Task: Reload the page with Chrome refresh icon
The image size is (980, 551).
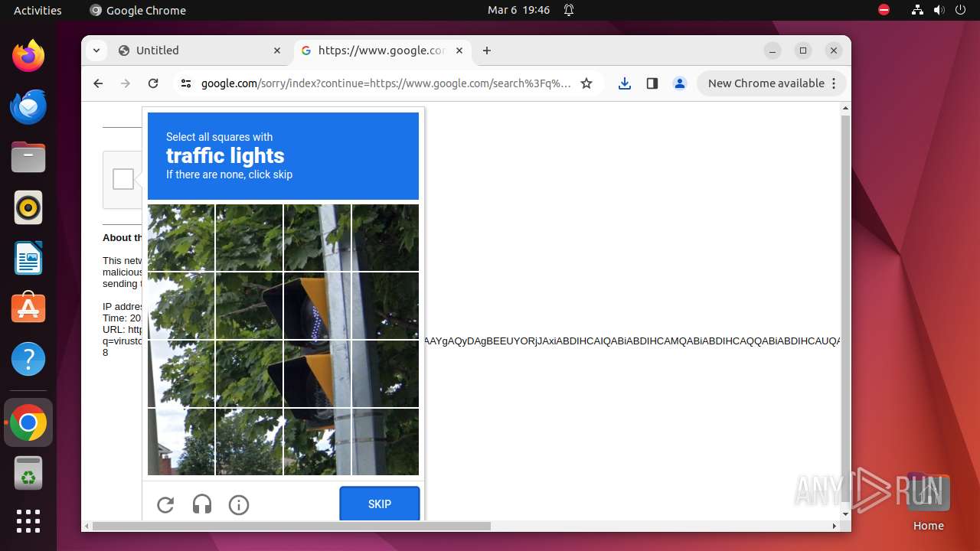Action: [153, 83]
